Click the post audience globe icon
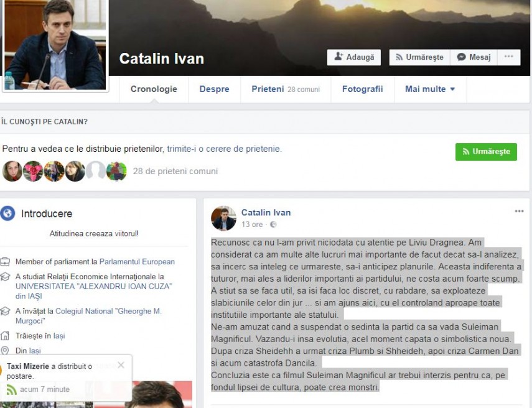The height and width of the screenshot is (408, 532). pos(273,225)
